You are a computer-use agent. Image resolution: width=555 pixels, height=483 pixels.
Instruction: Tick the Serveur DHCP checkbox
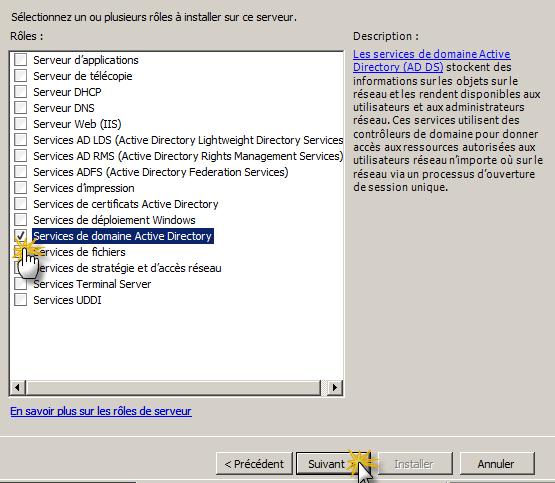[x=21, y=91]
